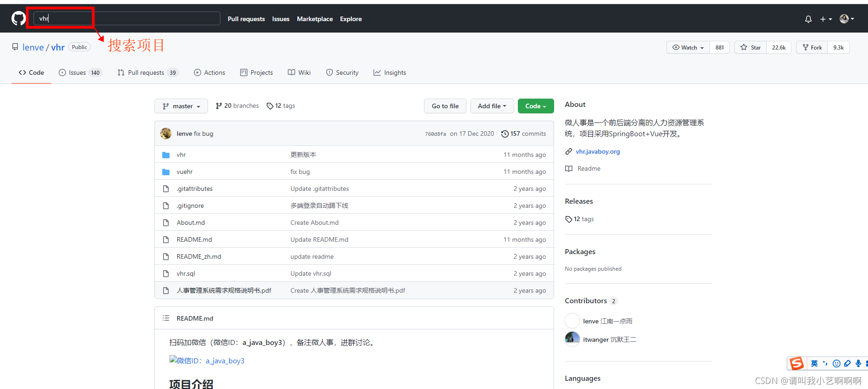Open the README_zh.md file

coord(199,256)
